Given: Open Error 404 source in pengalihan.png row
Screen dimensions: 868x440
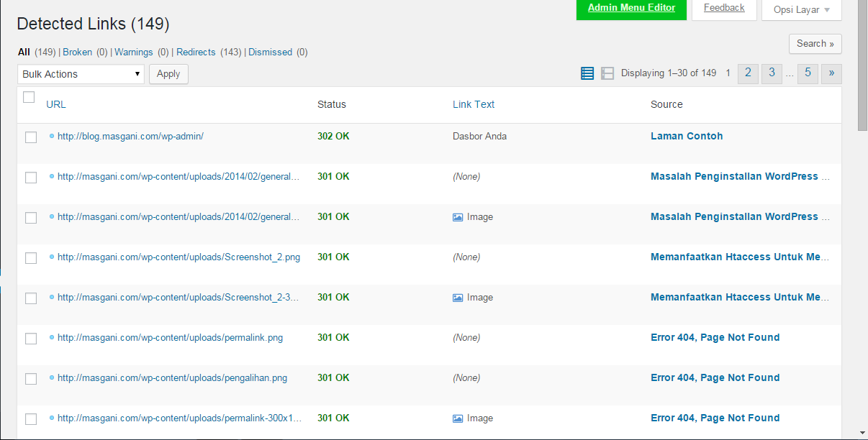Looking at the screenshot, I should [x=715, y=377].
